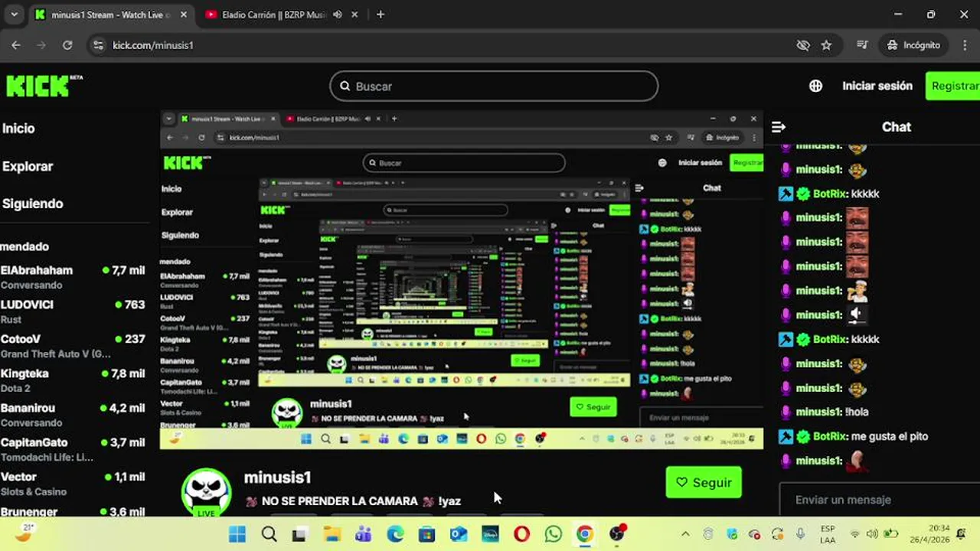Screen dimensions: 980x551
Task: Switch to Chrome in the taskbar
Action: pos(584,534)
